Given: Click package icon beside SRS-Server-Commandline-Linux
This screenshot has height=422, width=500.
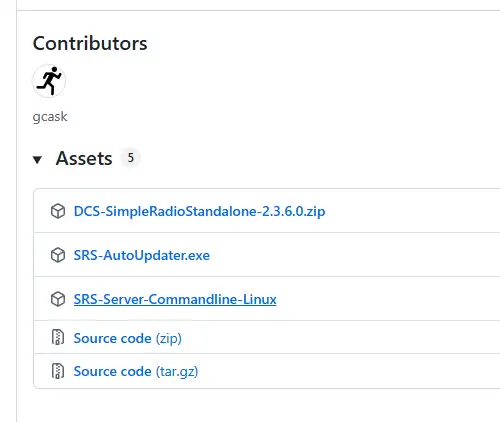Looking at the screenshot, I should pyautogui.click(x=58, y=299).
